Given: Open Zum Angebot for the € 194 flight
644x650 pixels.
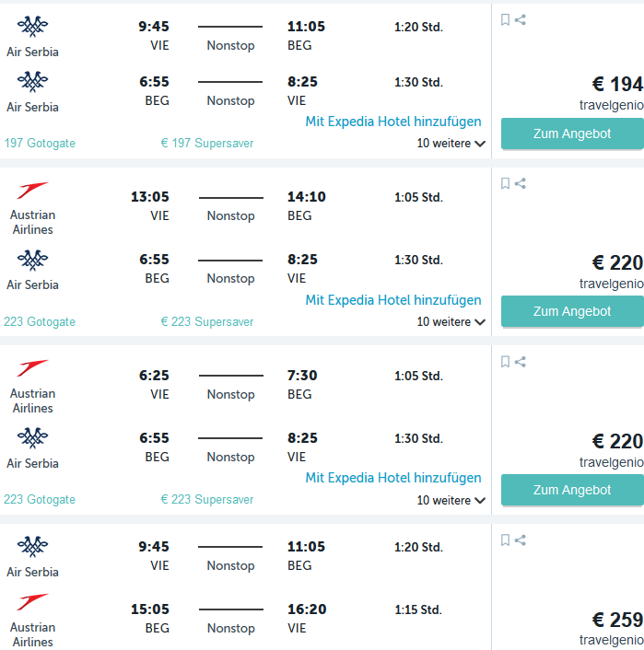Looking at the screenshot, I should [572, 133].
